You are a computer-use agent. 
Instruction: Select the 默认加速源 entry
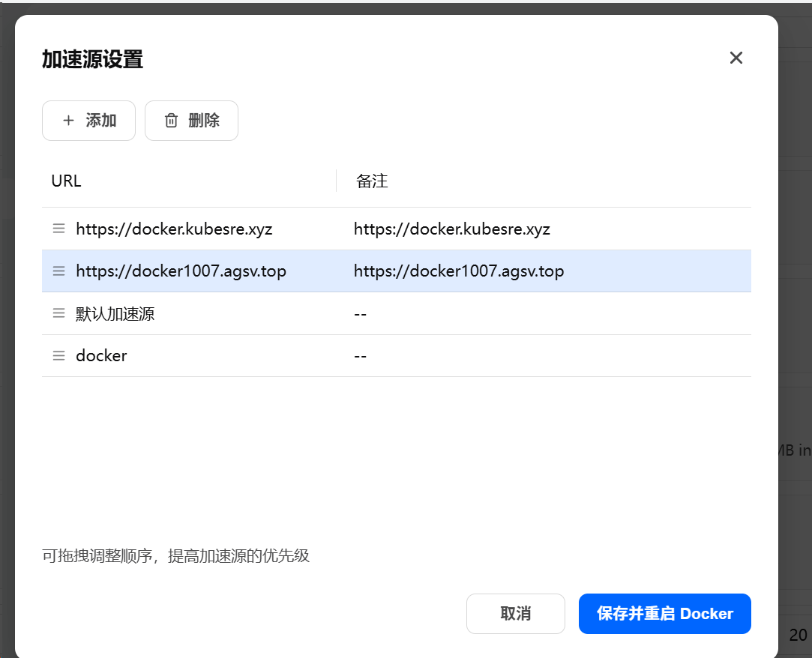(115, 313)
